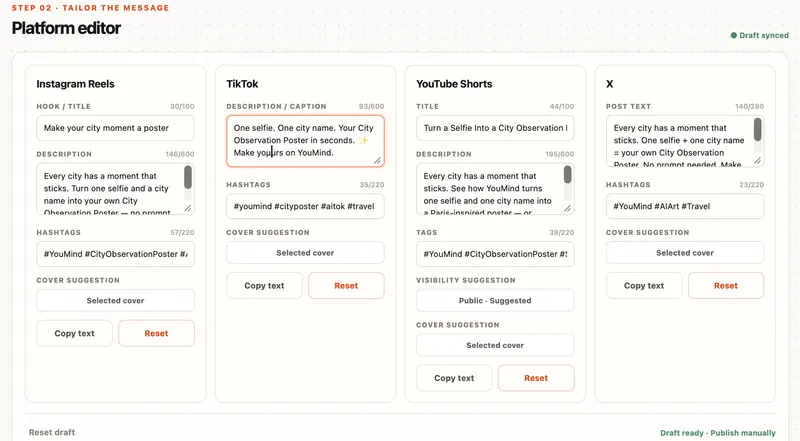This screenshot has height=441, width=800.
Task: Click the Draft synced status indicator dot
Action: click(734, 35)
